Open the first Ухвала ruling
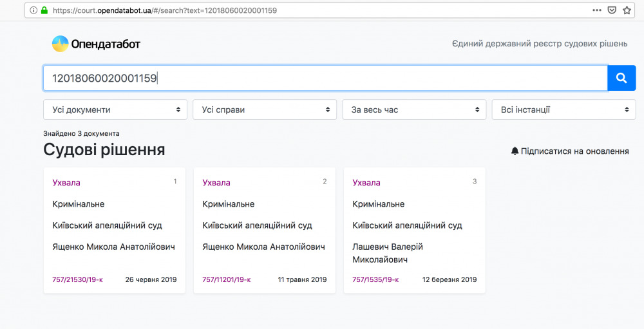This screenshot has width=644, height=329. click(x=66, y=183)
